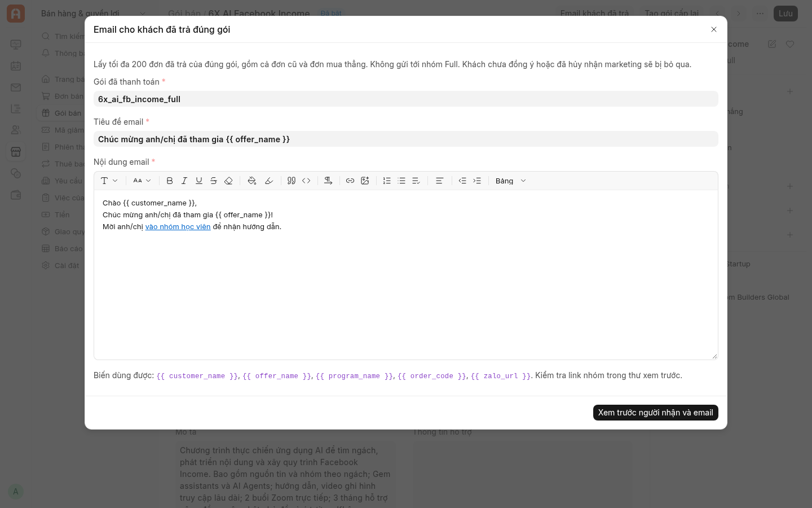
Task: Insert a blockquote in email body
Action: [292, 181]
